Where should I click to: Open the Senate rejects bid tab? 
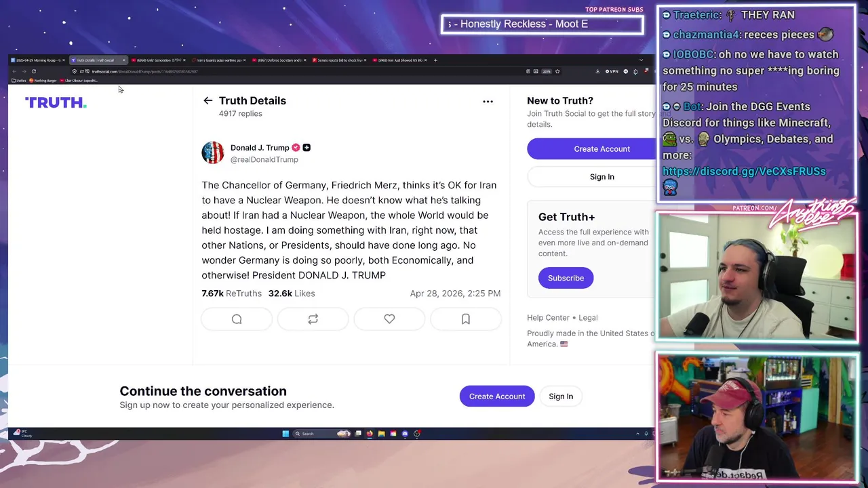coord(339,60)
